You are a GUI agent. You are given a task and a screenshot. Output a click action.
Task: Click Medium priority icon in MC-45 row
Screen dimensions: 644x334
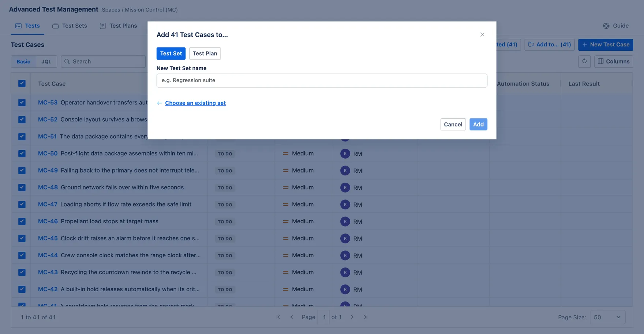286,238
